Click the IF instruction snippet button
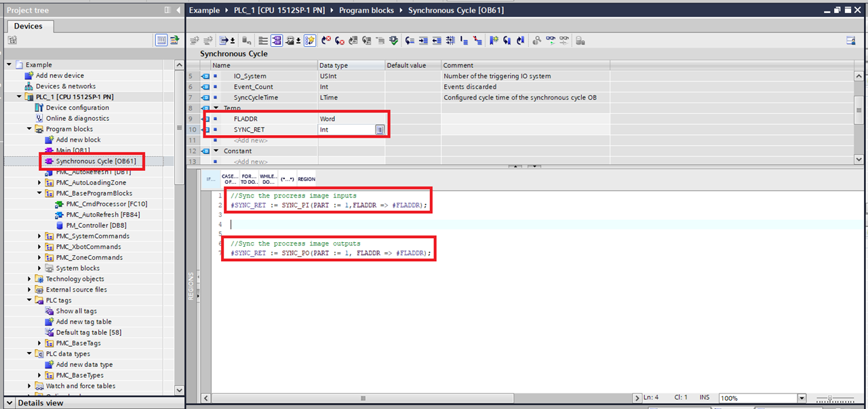868x409 pixels. coord(210,179)
